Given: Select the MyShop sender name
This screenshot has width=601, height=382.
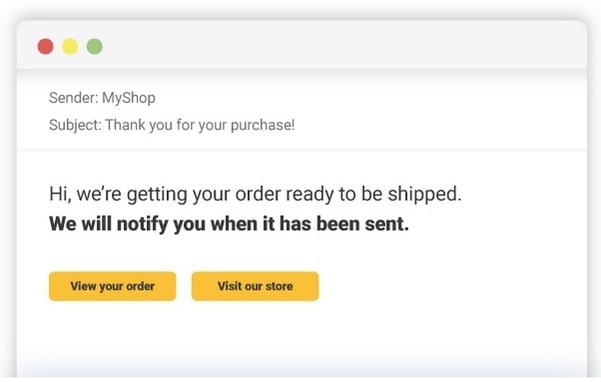Looking at the screenshot, I should tap(129, 98).
